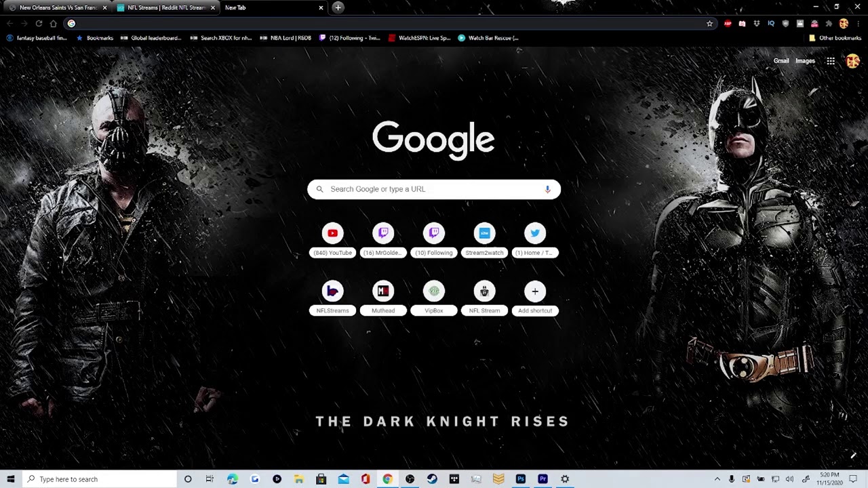Open the NBA Lord R6DB bookmark
Image resolution: width=868 pixels, height=488 pixels.
285,38
